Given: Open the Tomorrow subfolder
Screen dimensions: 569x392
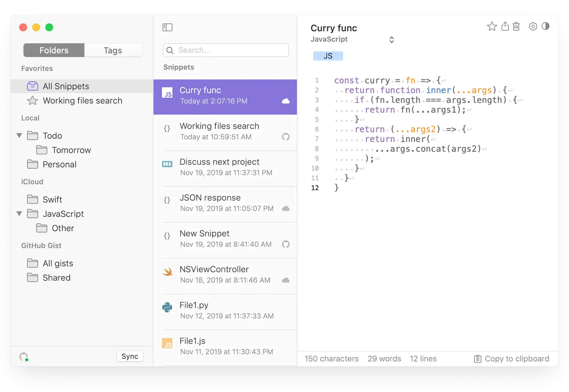Looking at the screenshot, I should 82,150.
